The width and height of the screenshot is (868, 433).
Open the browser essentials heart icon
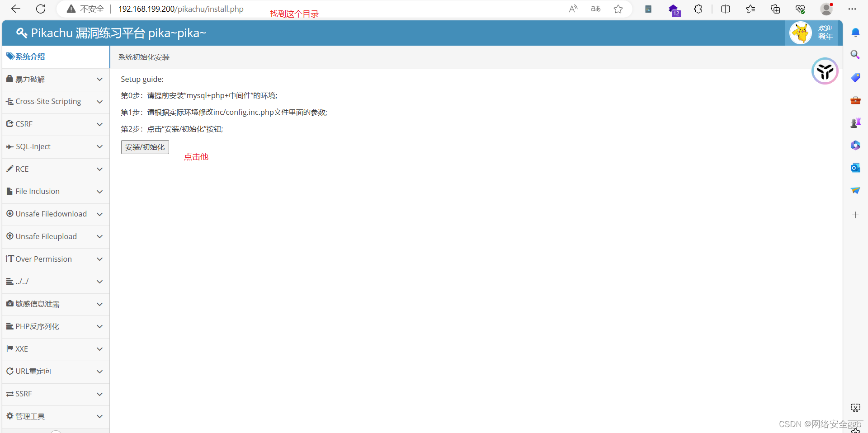pos(800,9)
